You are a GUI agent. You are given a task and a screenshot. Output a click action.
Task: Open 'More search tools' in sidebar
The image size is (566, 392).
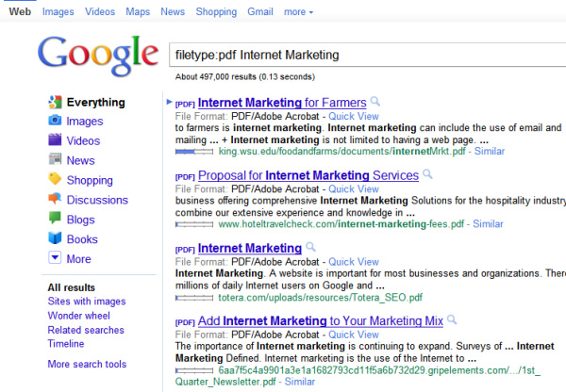(87, 365)
